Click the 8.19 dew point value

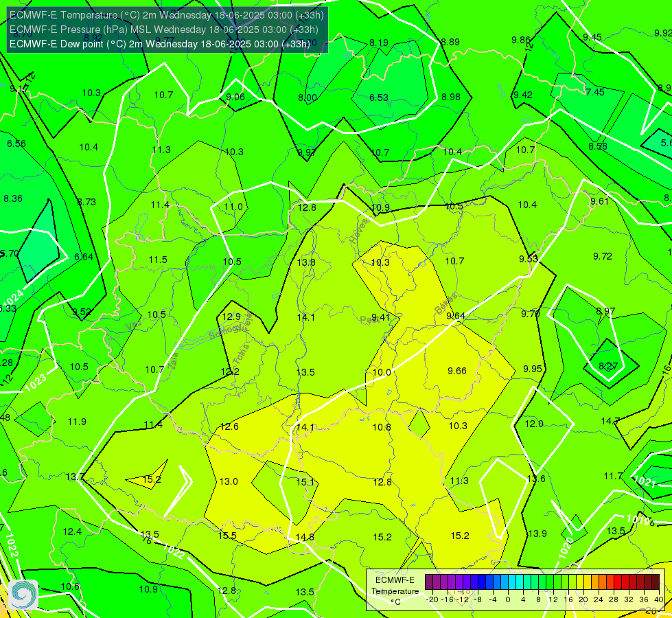click(x=379, y=43)
